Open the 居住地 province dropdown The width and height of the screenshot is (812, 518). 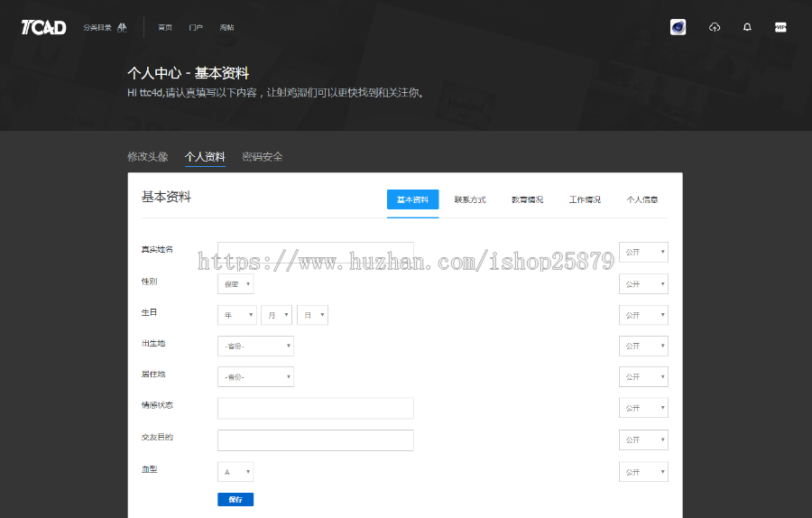(256, 376)
